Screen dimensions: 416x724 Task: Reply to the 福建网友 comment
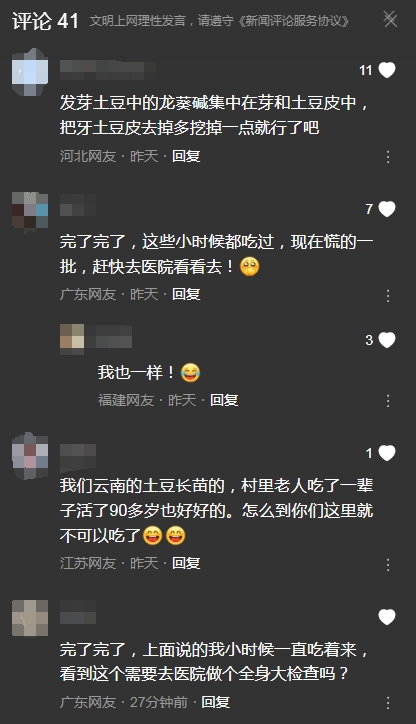point(224,400)
